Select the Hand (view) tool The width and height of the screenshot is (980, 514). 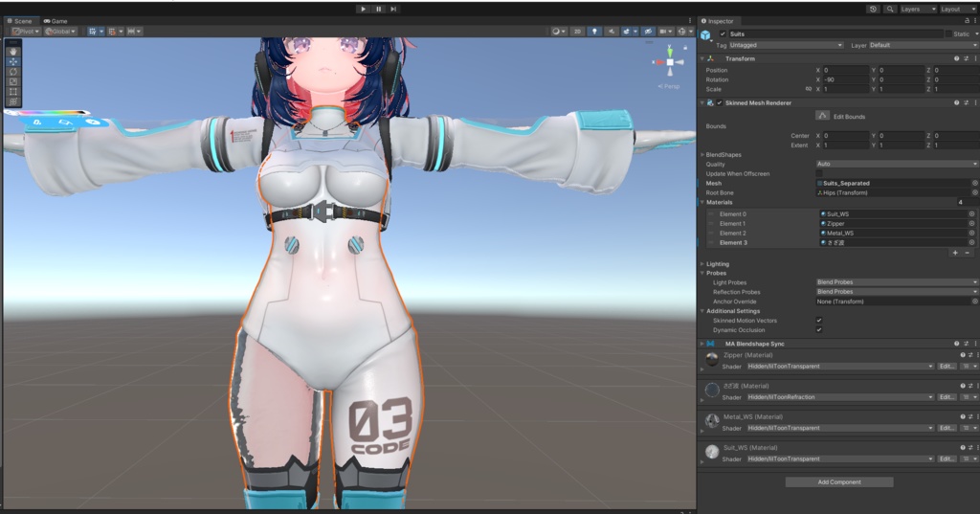pyautogui.click(x=13, y=52)
